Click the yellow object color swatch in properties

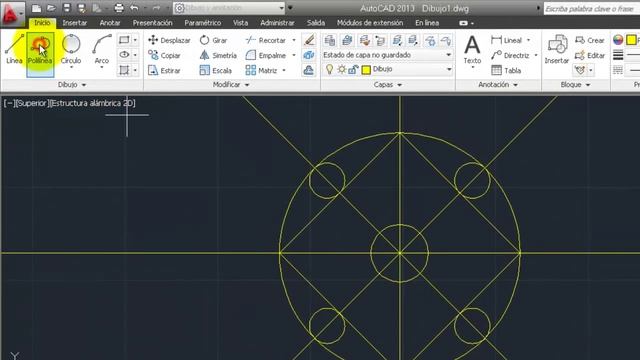(631, 40)
